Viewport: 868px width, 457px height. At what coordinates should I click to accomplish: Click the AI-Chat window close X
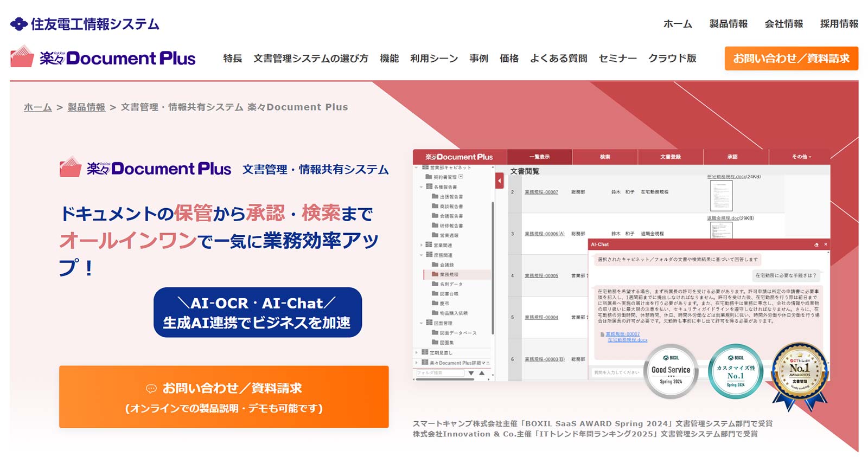coord(826,244)
